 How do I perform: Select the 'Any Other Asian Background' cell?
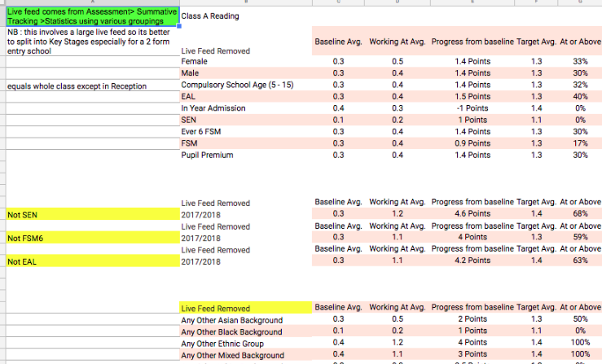click(231, 320)
